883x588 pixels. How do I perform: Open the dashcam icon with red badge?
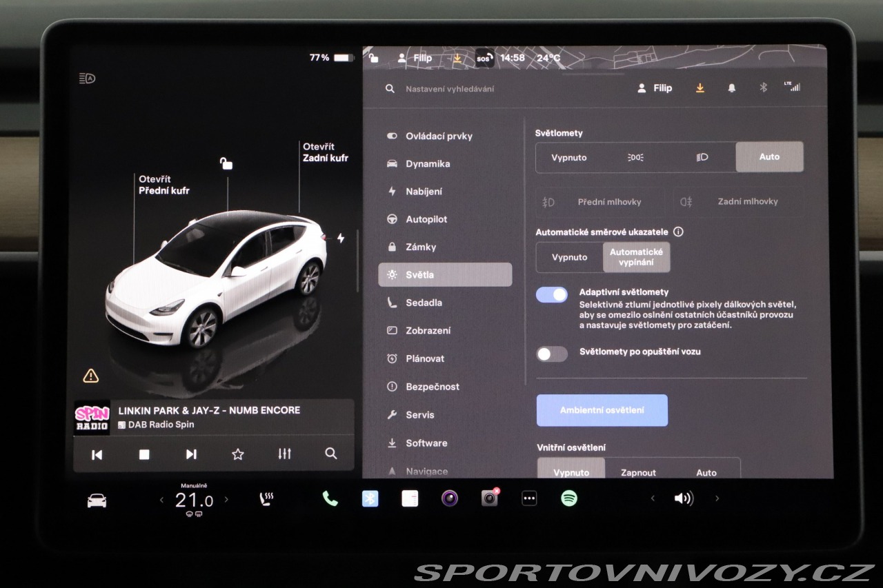pos(490,498)
